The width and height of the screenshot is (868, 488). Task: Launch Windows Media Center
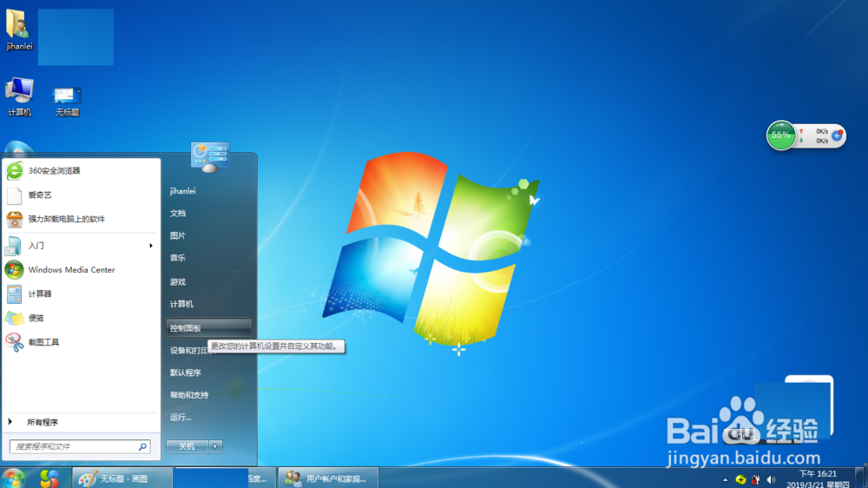pyautogui.click(x=82, y=270)
